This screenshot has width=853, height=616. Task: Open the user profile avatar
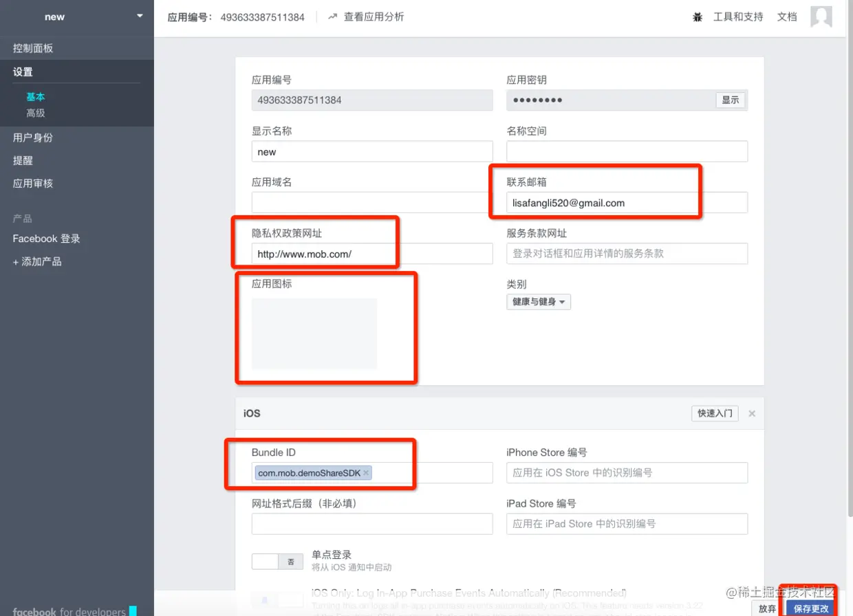point(821,16)
